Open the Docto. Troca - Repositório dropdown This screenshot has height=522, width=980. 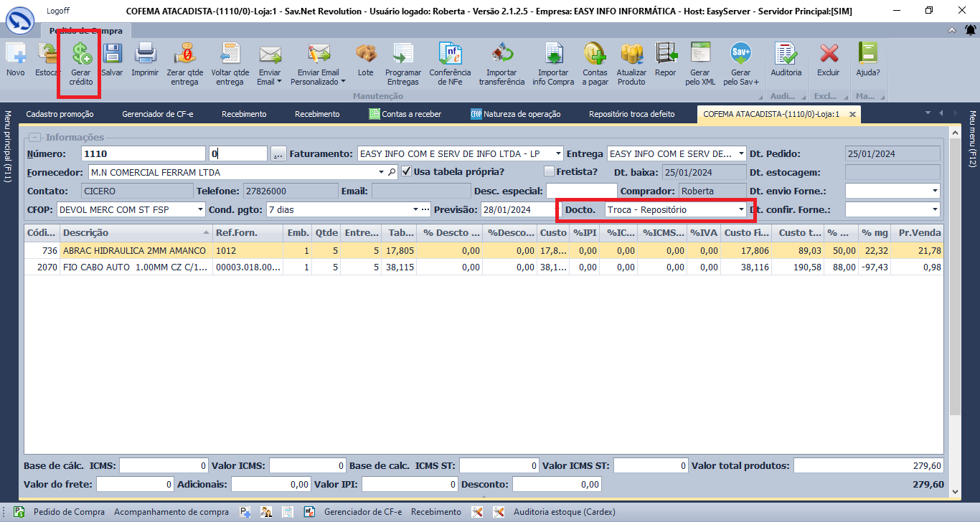coord(741,210)
